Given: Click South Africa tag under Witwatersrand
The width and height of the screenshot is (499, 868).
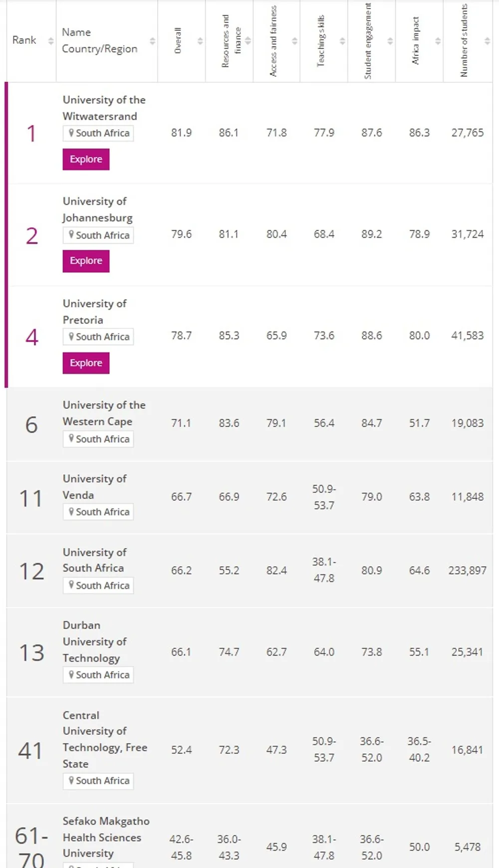Looking at the screenshot, I should (98, 133).
